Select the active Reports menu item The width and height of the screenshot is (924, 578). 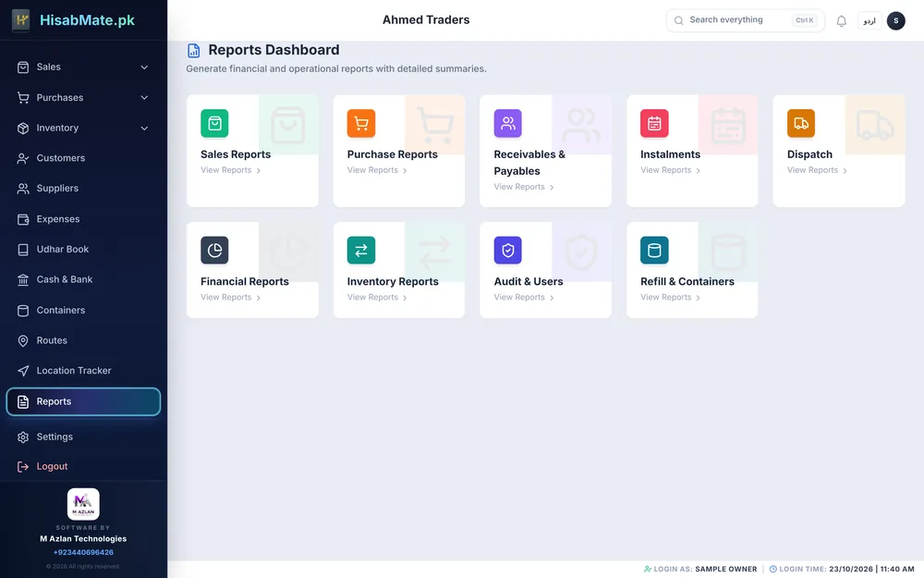(83, 401)
